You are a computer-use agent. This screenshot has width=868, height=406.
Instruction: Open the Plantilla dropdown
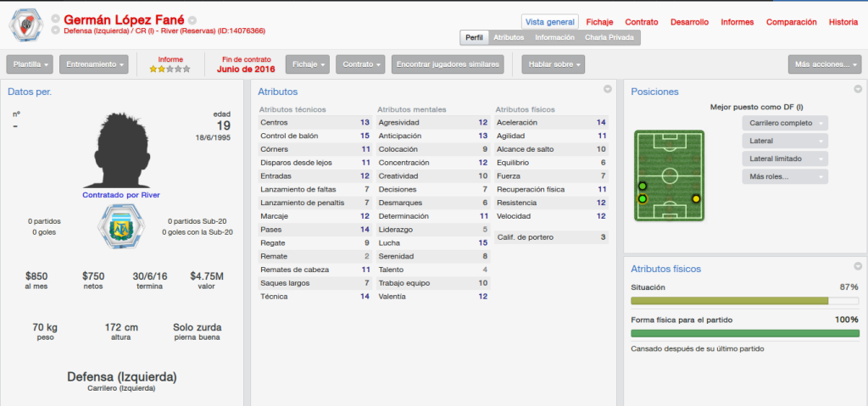(x=30, y=64)
